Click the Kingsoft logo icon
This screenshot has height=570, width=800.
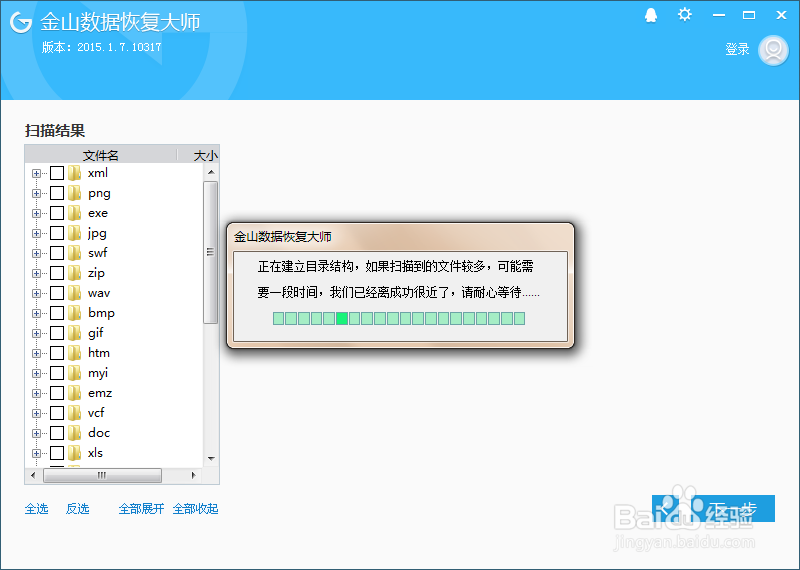21,22
